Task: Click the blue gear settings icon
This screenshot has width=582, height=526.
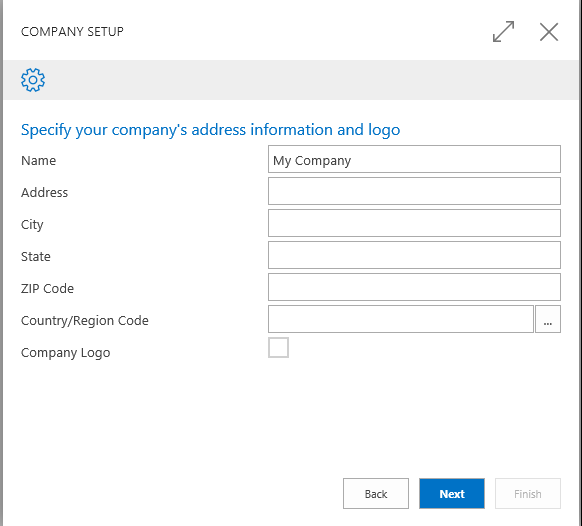Action: [33, 80]
